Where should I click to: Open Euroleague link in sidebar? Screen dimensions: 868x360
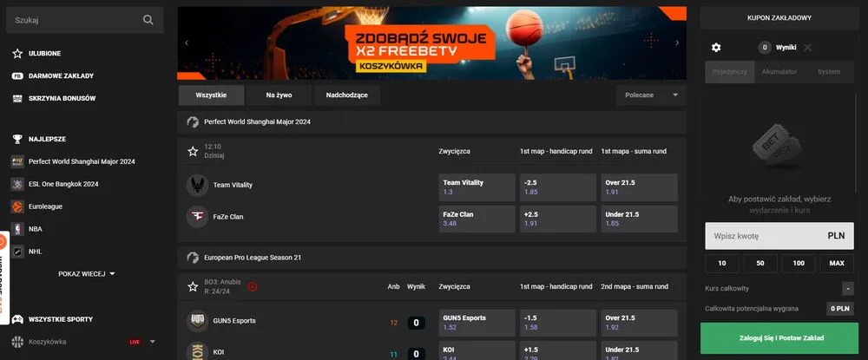[45, 206]
